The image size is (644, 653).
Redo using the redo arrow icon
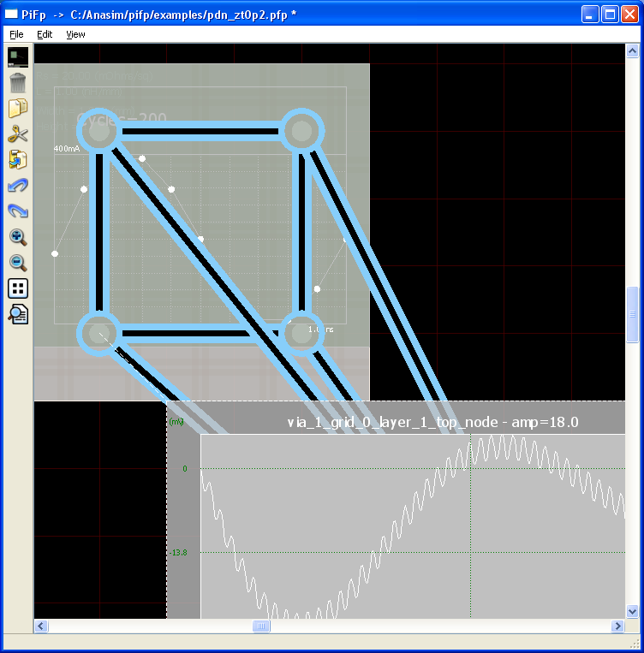(18, 211)
